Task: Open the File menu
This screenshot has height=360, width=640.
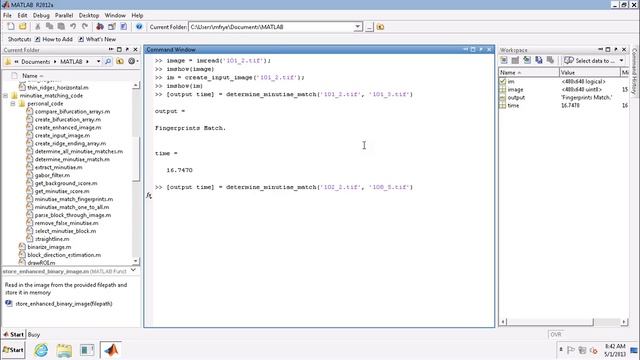Action: (7, 15)
